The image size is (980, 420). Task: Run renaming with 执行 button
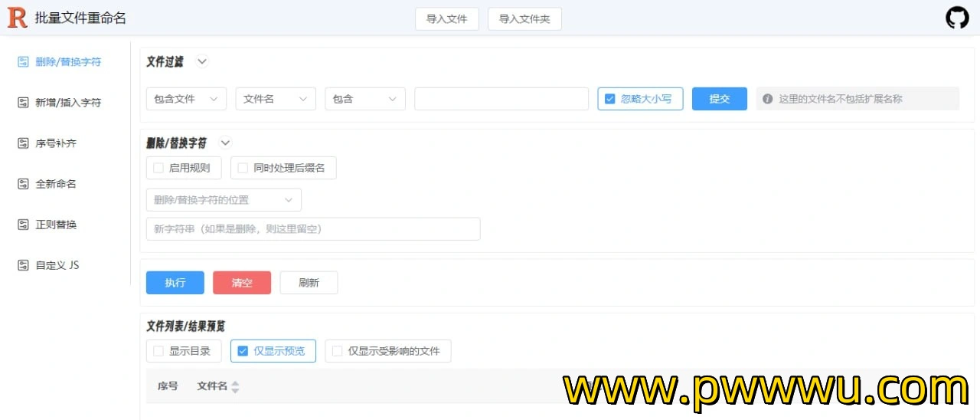175,283
